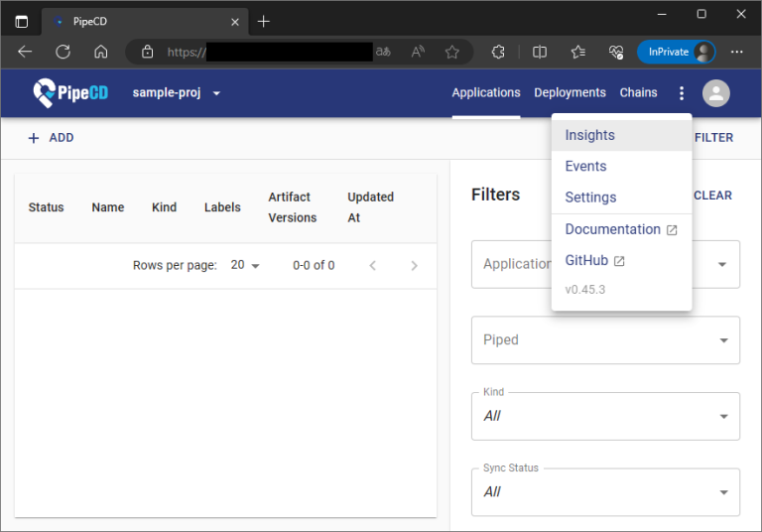Click the ADD application button
Screen dimensions: 762x532
pos(51,138)
